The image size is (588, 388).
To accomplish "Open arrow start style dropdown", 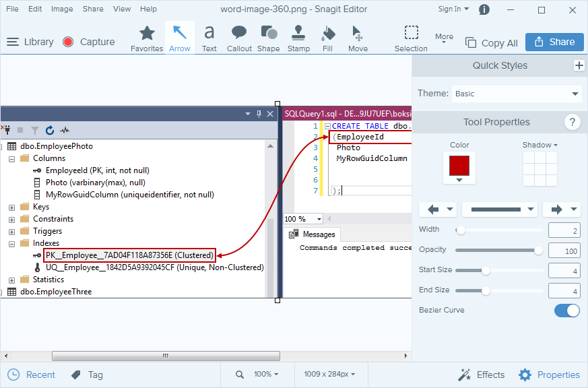I will (x=438, y=209).
